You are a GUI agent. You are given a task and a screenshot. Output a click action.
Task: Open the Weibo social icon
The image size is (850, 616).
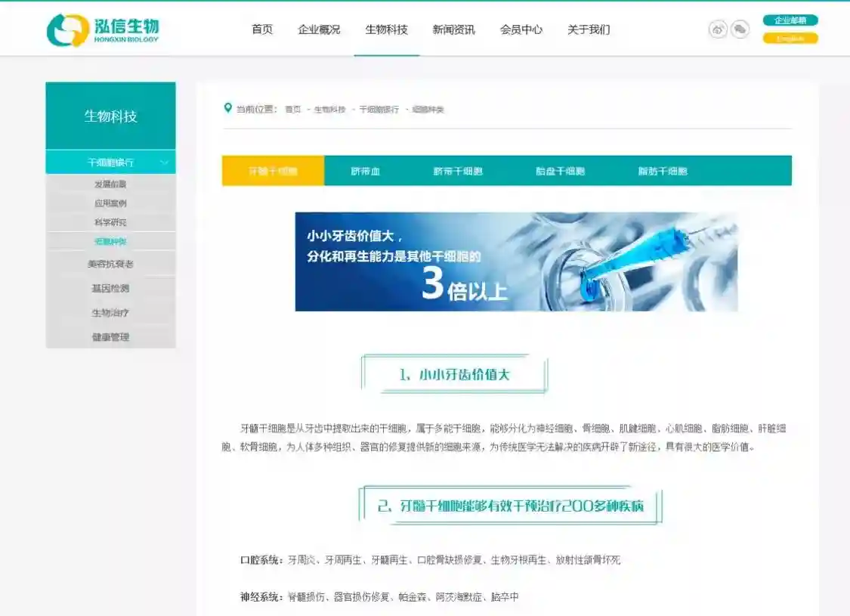(718, 29)
